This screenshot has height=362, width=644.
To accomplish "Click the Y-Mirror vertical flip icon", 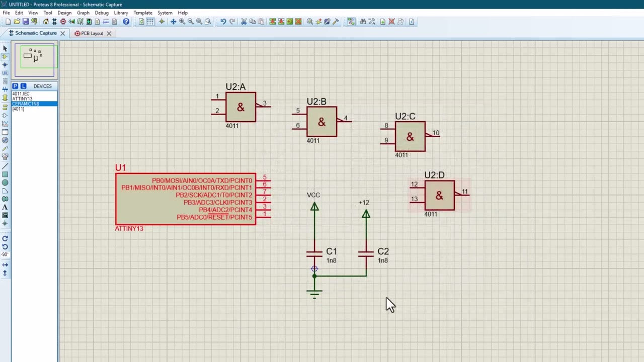I will click(x=5, y=273).
